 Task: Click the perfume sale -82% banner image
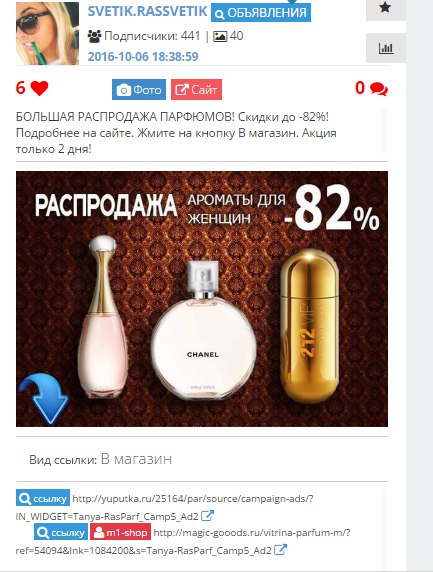pyautogui.click(x=202, y=299)
